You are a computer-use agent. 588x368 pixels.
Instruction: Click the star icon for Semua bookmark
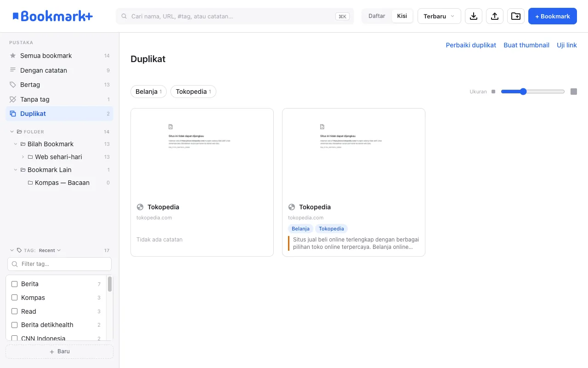click(x=13, y=56)
